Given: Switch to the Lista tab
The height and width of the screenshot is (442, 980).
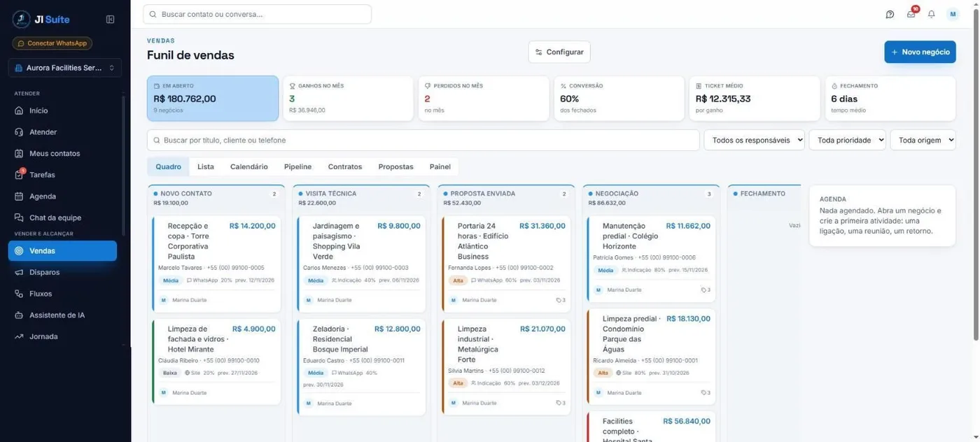Looking at the screenshot, I should coord(206,166).
